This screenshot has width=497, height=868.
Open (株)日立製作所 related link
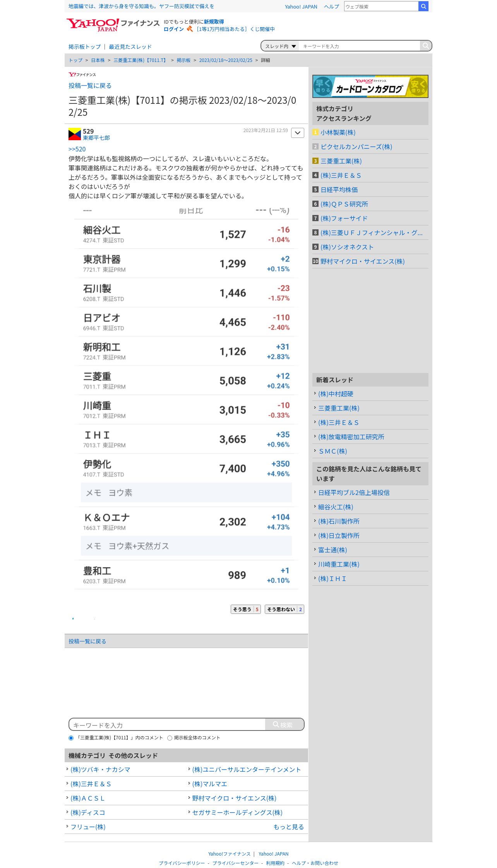pyautogui.click(x=339, y=536)
